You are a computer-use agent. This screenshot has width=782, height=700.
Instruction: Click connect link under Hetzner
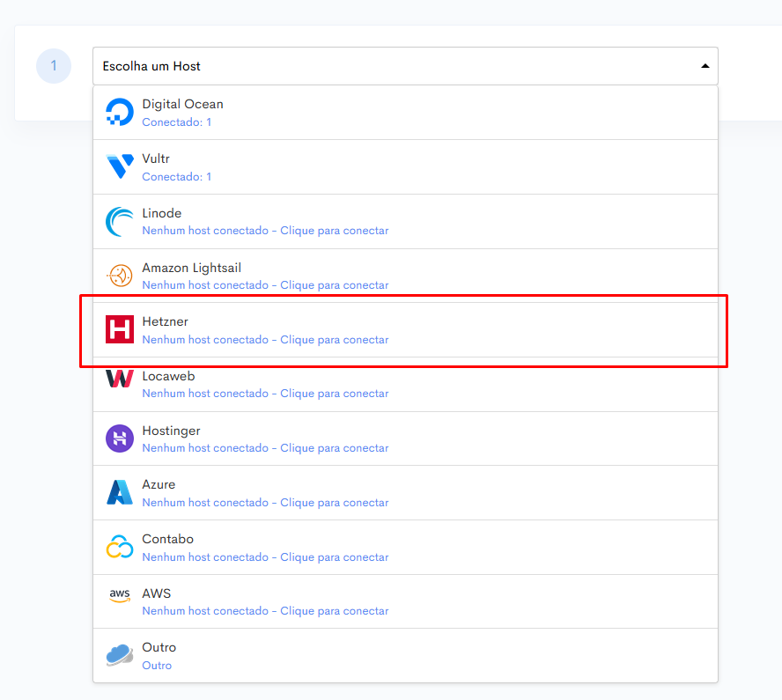(265, 340)
